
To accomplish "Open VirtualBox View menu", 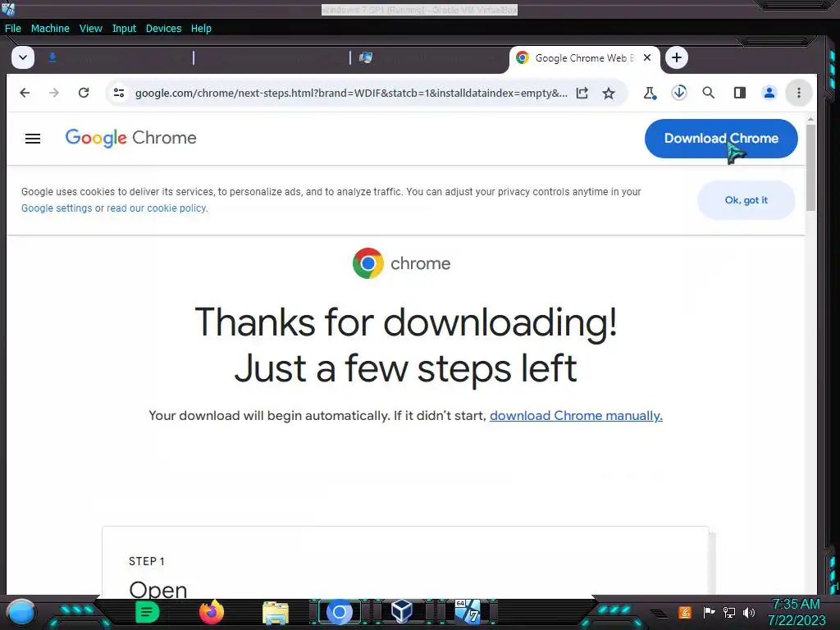I will (90, 29).
